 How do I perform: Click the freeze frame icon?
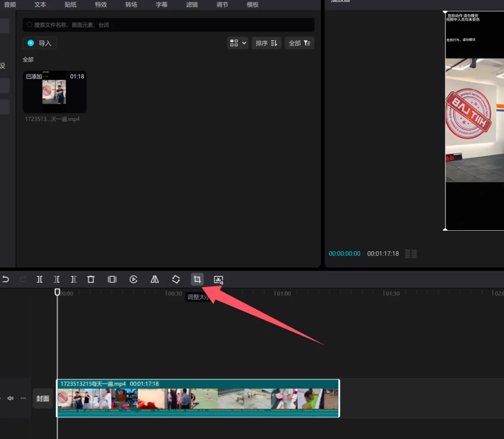pyautogui.click(x=112, y=280)
